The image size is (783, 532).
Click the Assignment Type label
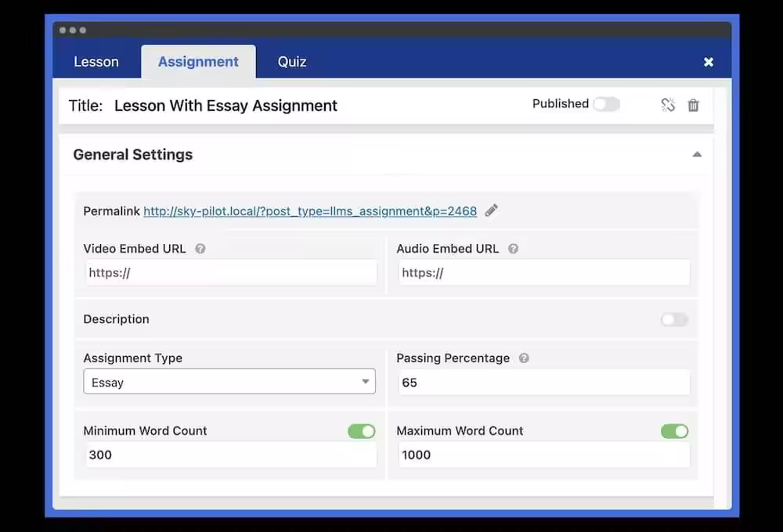[x=133, y=358]
